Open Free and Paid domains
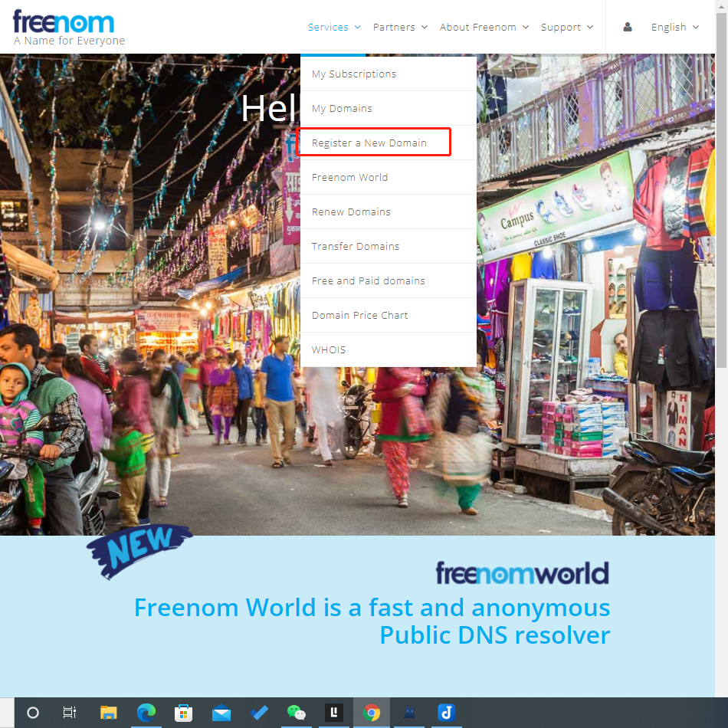728x728 pixels. 389,280
